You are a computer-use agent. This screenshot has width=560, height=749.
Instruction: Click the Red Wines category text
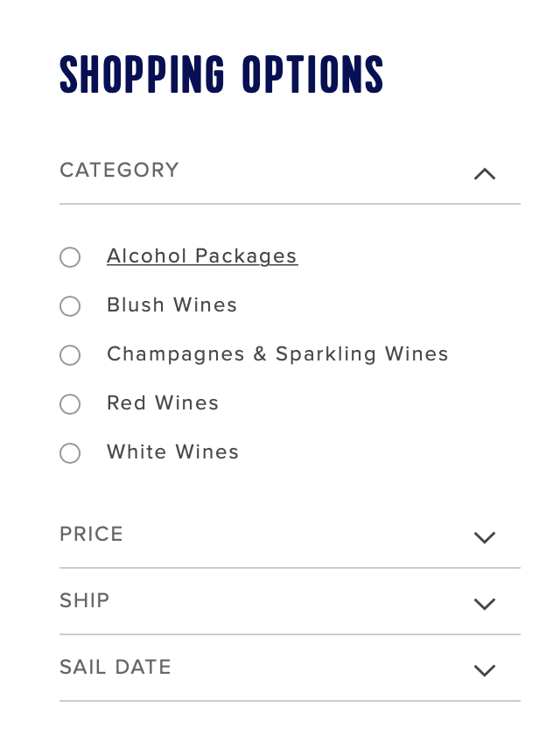[x=163, y=402]
